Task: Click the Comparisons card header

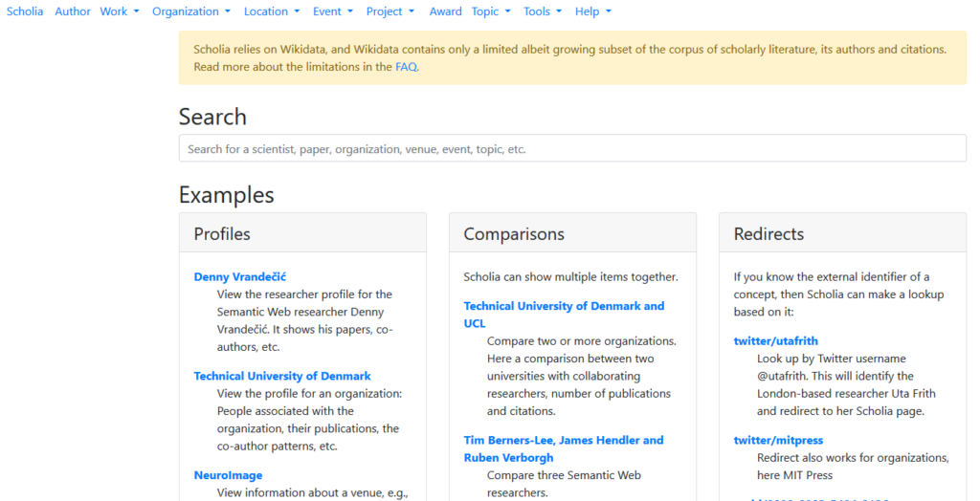Action: pos(572,233)
